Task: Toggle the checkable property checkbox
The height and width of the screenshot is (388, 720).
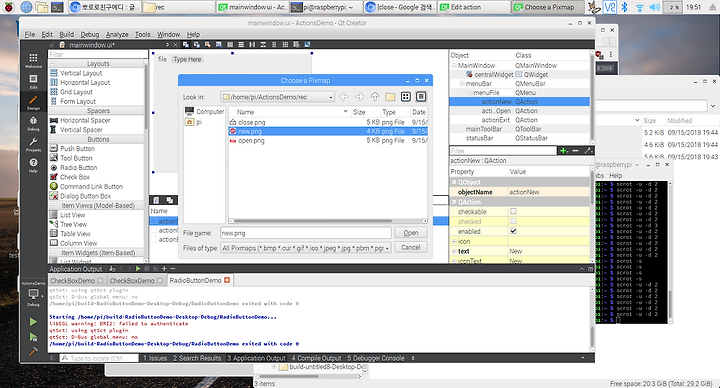Action: click(x=513, y=212)
